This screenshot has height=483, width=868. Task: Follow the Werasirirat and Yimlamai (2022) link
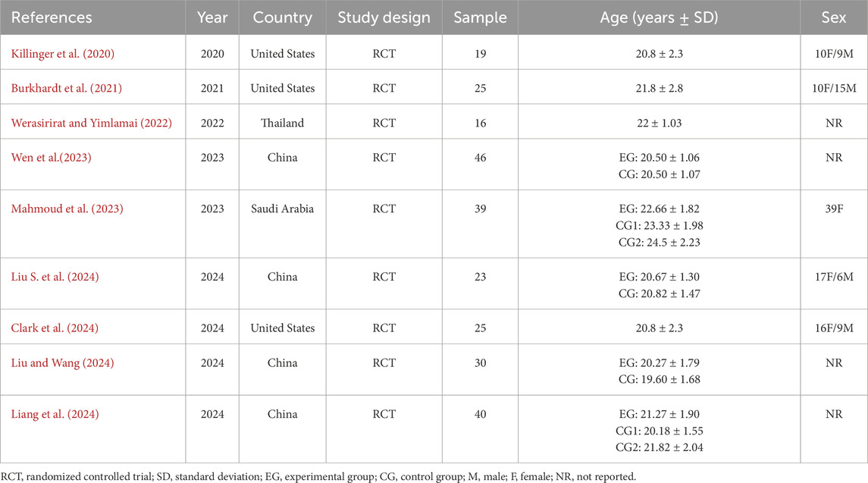click(x=91, y=124)
